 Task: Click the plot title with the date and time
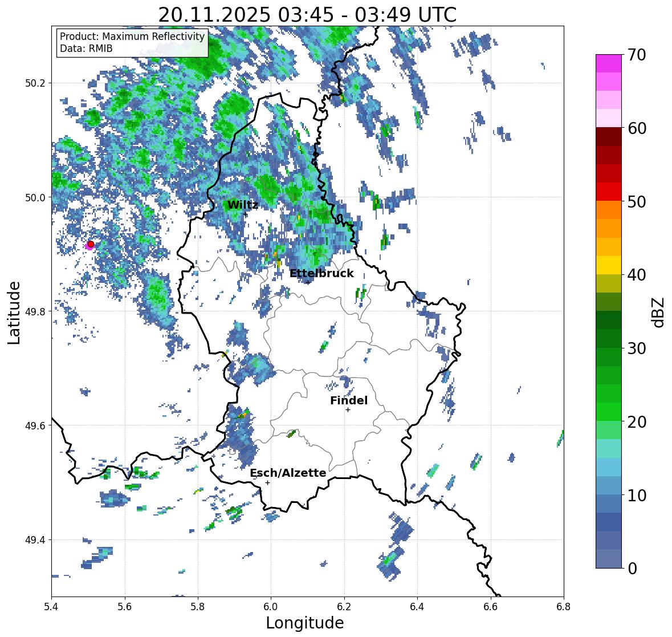point(307,15)
